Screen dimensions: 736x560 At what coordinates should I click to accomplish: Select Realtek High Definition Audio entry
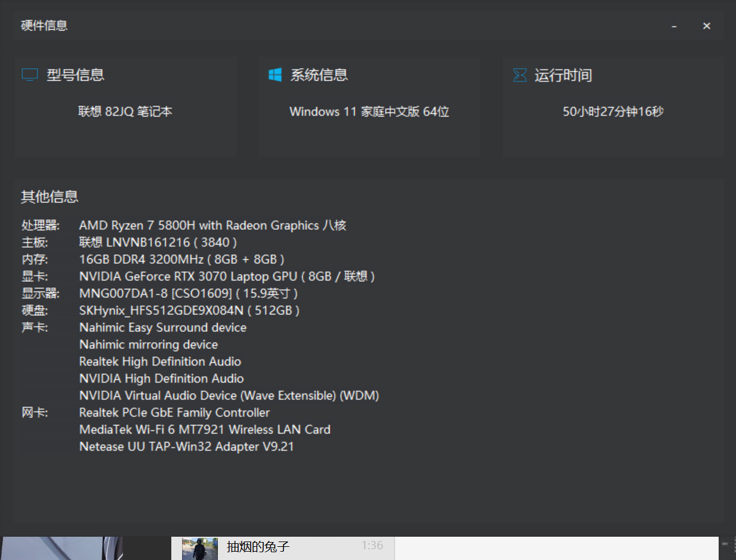(x=160, y=362)
